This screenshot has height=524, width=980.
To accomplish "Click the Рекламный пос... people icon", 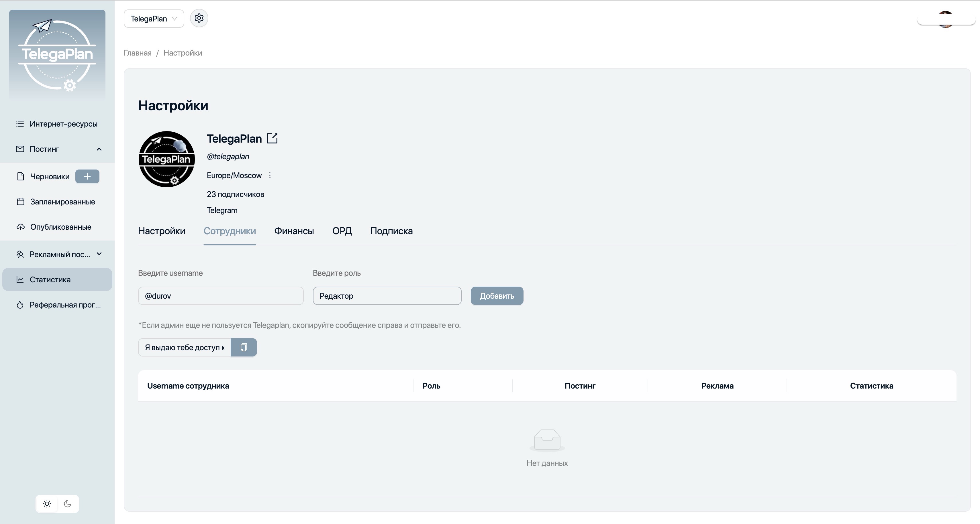I will click(20, 254).
